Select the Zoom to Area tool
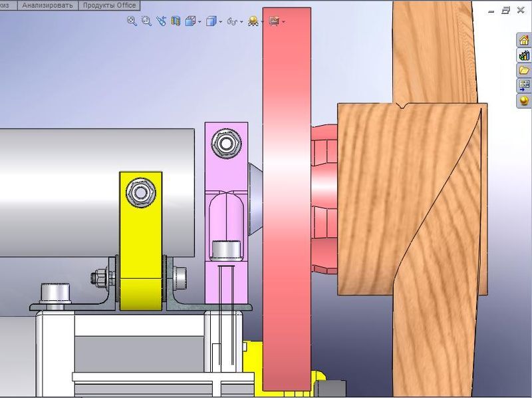The height and width of the screenshot is (398, 532). click(x=146, y=21)
